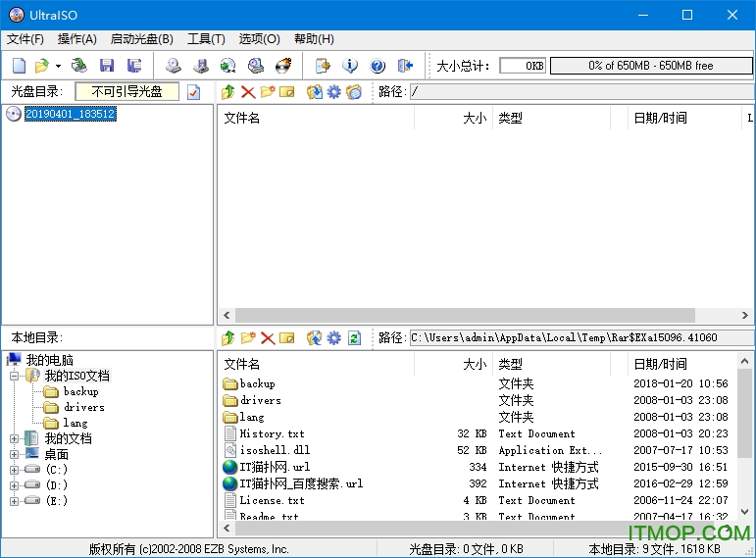Open the 文件(F) menu

click(25, 39)
